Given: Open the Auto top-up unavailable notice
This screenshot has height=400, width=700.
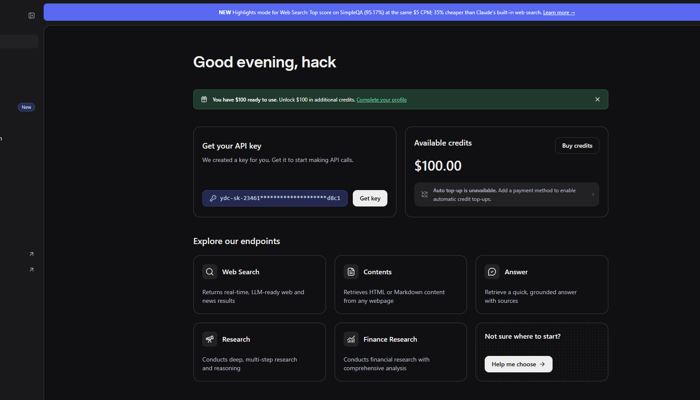Looking at the screenshot, I should tap(507, 195).
